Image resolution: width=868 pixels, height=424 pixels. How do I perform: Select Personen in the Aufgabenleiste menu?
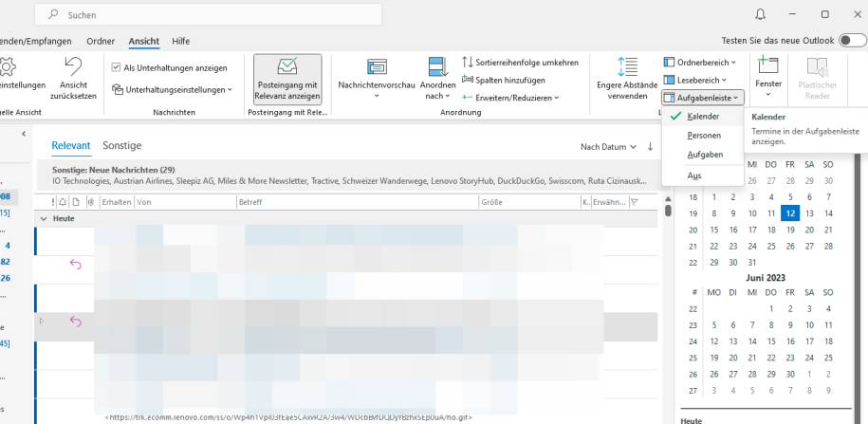[x=703, y=136]
